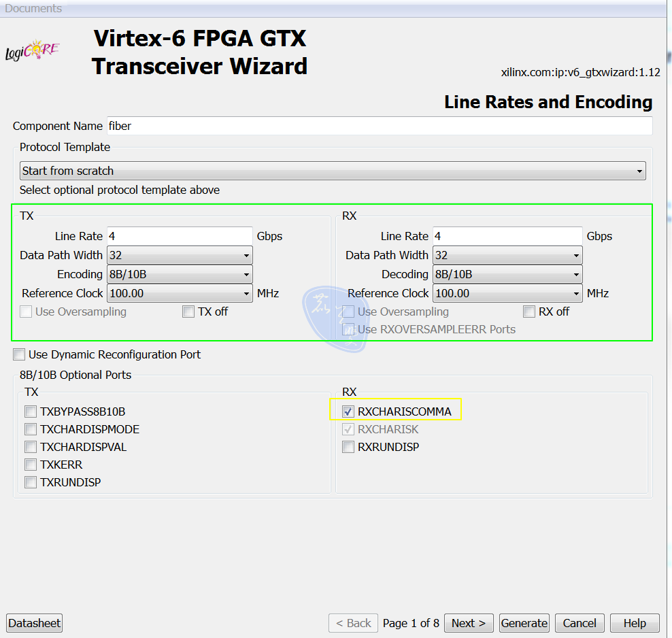
Task: Click the 'Line Rates and Encoding' heading
Action: (x=548, y=102)
